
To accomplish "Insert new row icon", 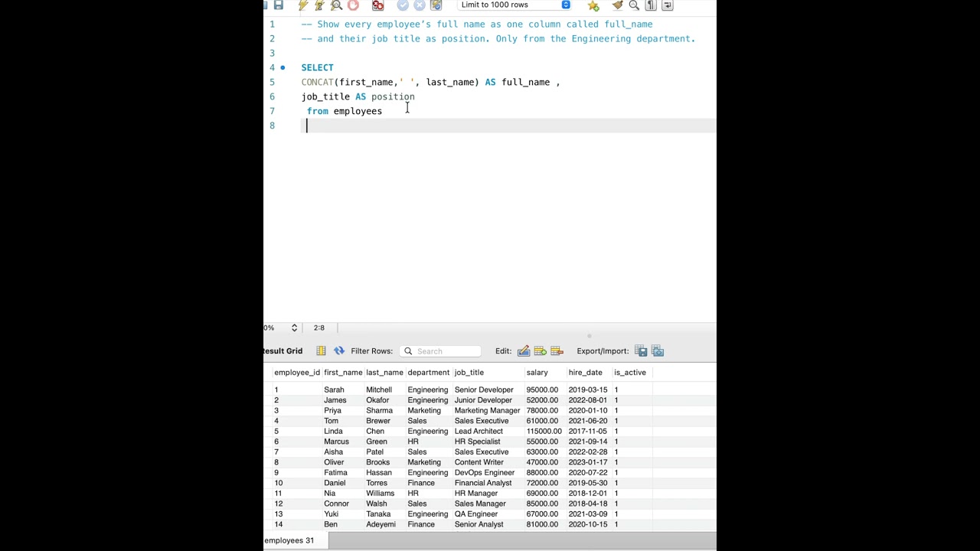I will 541,350.
